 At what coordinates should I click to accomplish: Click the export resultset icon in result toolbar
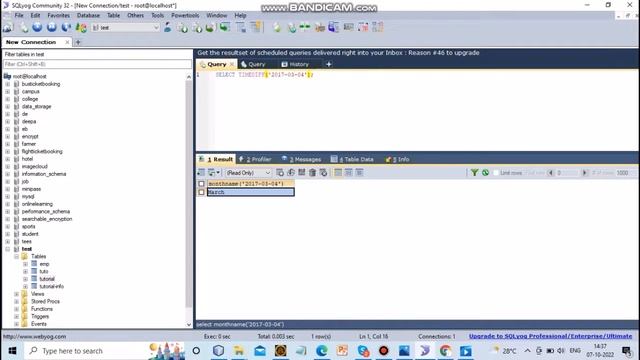click(201, 173)
